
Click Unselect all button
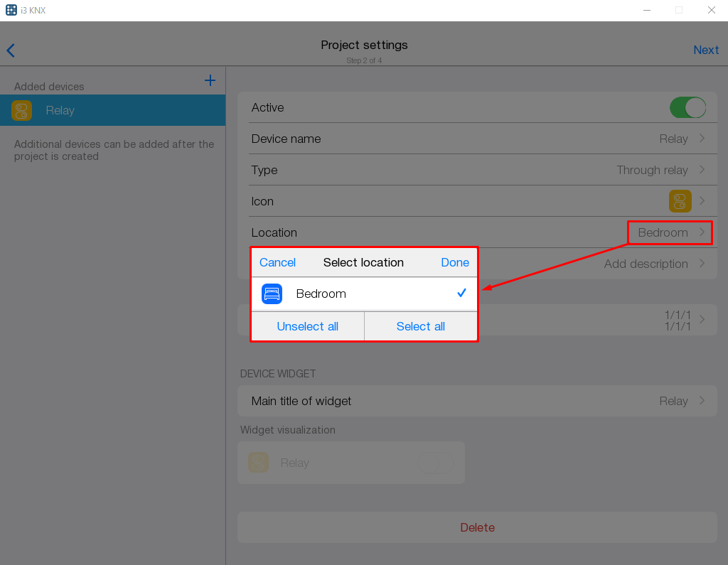point(307,326)
